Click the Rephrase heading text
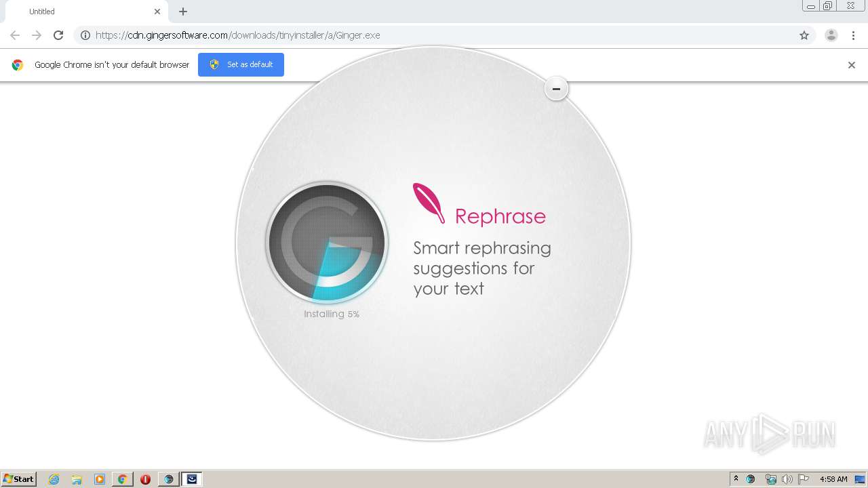 pyautogui.click(x=500, y=216)
